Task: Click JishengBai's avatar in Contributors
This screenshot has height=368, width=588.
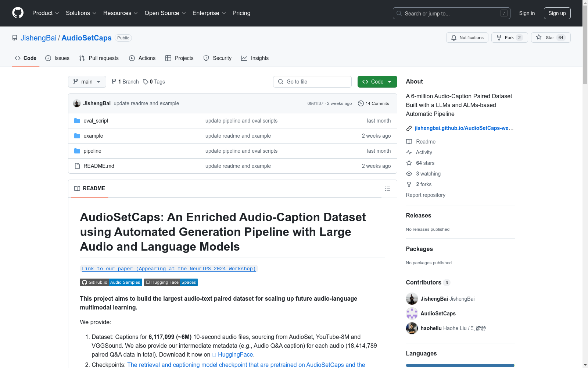Action: click(412, 299)
